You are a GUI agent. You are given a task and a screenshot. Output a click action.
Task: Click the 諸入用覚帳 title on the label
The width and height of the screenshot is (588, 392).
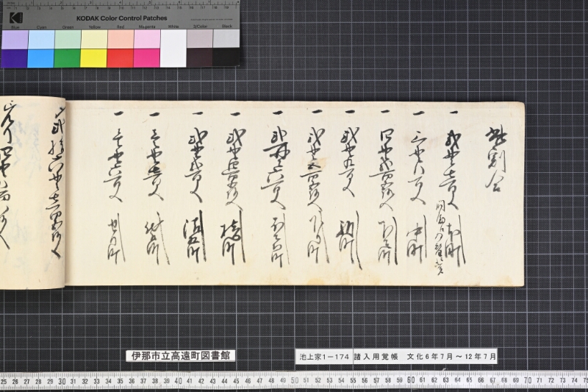tap(376, 357)
